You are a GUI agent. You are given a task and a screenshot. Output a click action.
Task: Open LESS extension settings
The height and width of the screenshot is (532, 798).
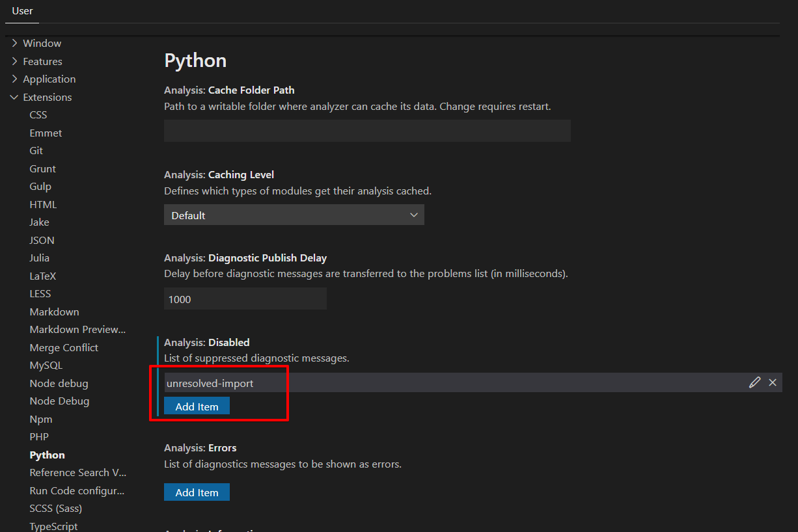(x=40, y=294)
